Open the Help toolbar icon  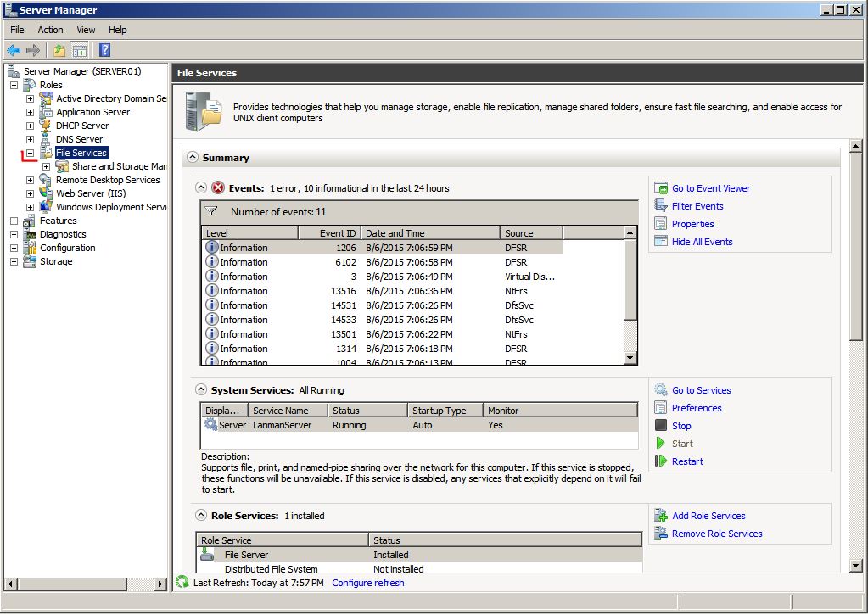104,50
